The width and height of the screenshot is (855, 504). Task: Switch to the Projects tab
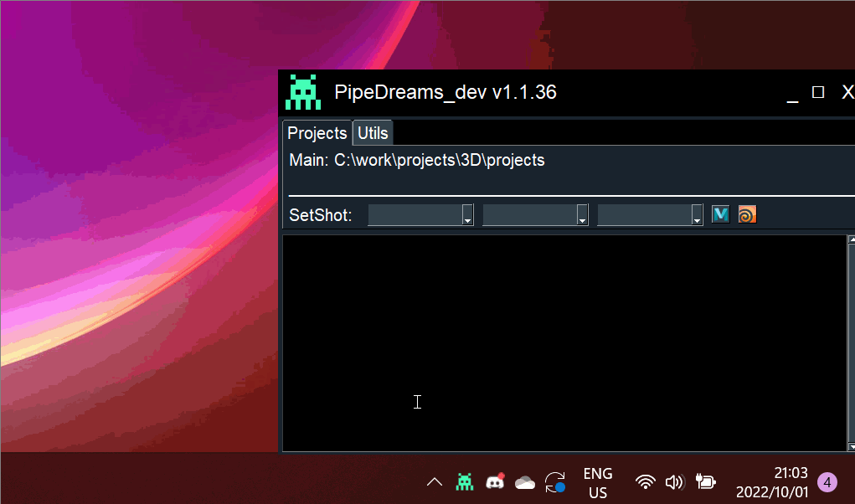(317, 133)
